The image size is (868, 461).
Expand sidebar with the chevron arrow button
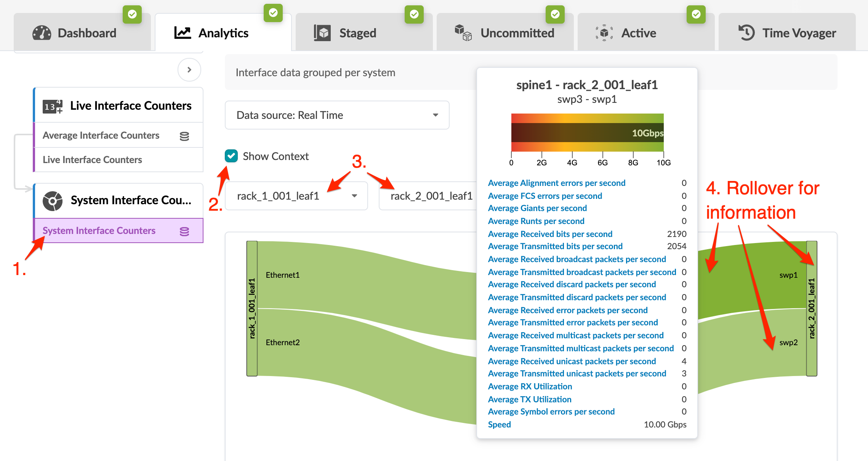coord(189,70)
